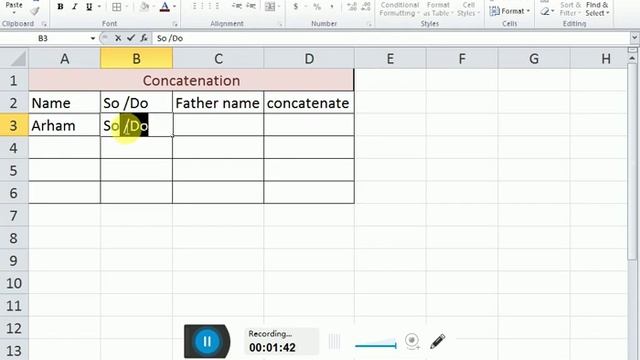Apply red Font Color letter A
Screen dimensions: 640x360
pos(164,7)
